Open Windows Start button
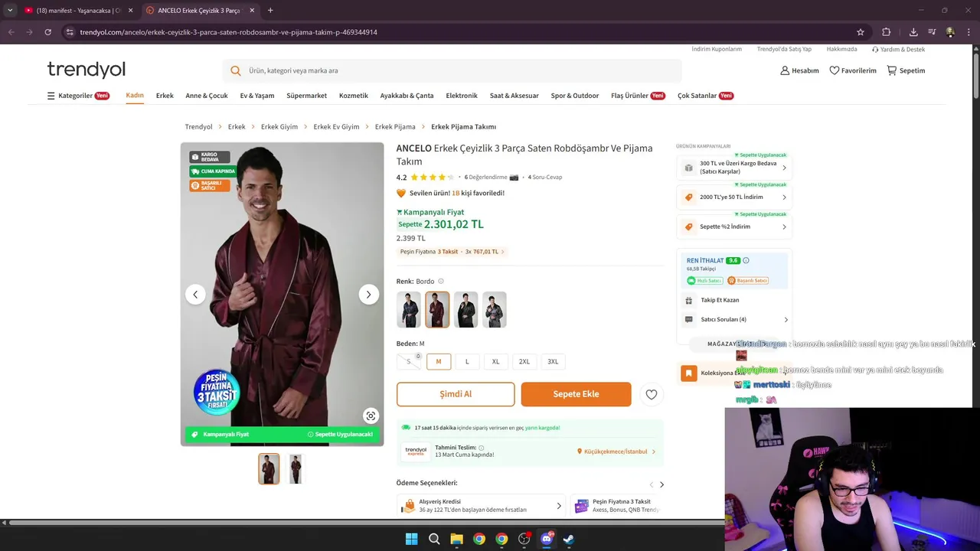The image size is (980, 551). (x=411, y=539)
